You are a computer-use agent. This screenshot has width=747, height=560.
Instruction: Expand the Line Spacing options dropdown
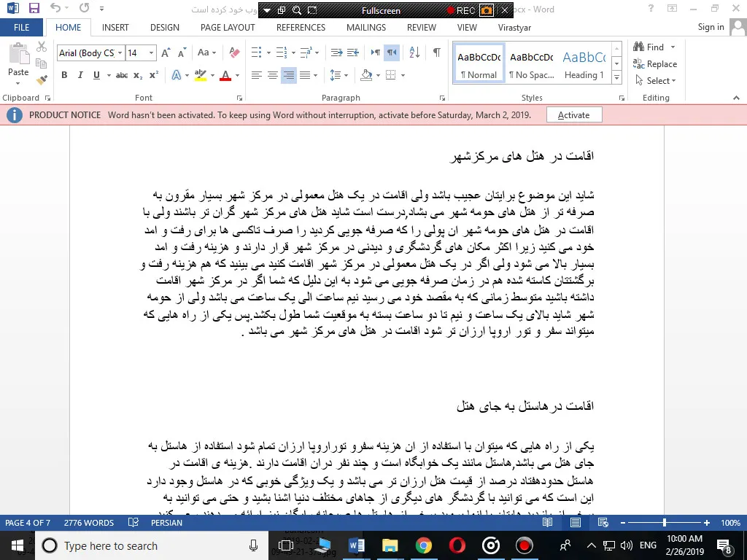coord(346,75)
